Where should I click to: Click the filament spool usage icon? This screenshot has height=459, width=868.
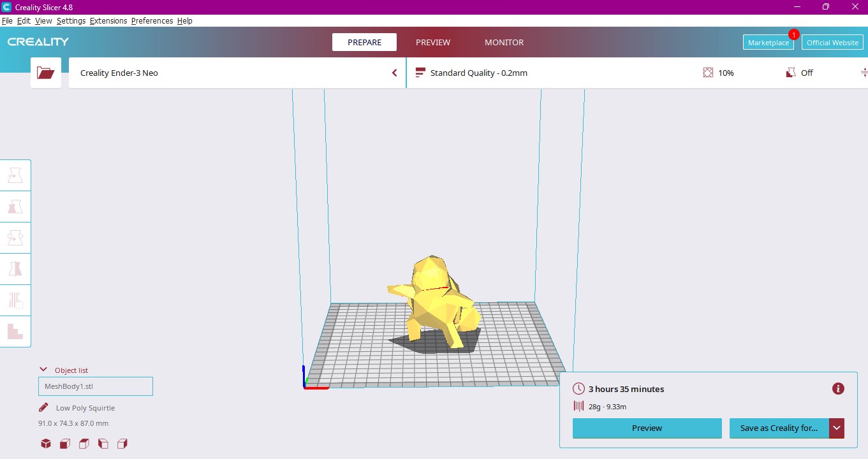click(x=578, y=406)
